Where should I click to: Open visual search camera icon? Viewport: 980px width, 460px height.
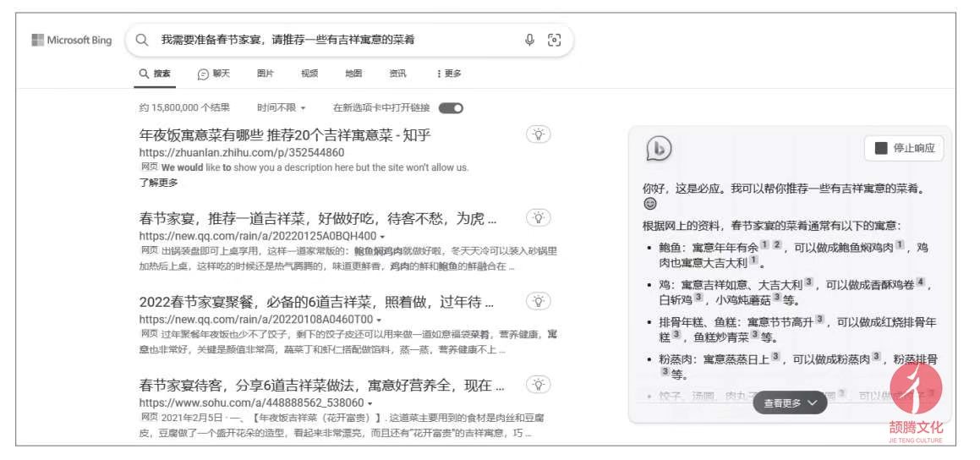(555, 40)
